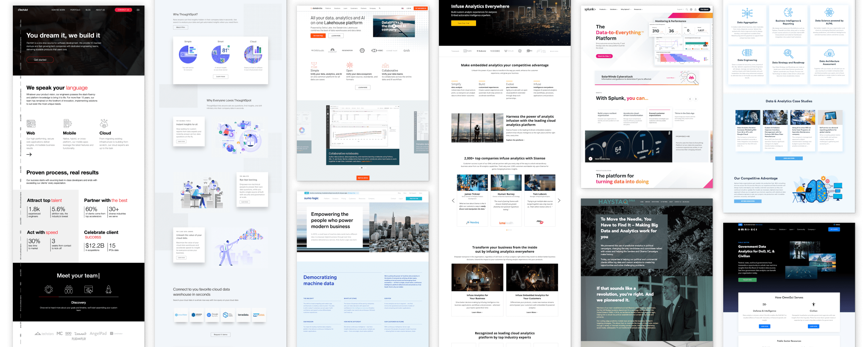868x347 pixels.
Task: Click Contact Us button on iTechArt page
Action: 123,10
